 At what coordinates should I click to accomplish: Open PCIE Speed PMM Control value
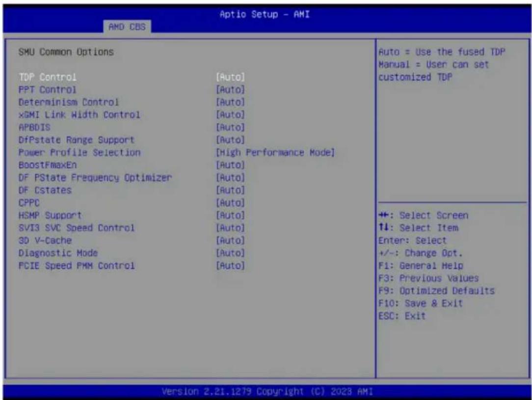(x=230, y=266)
